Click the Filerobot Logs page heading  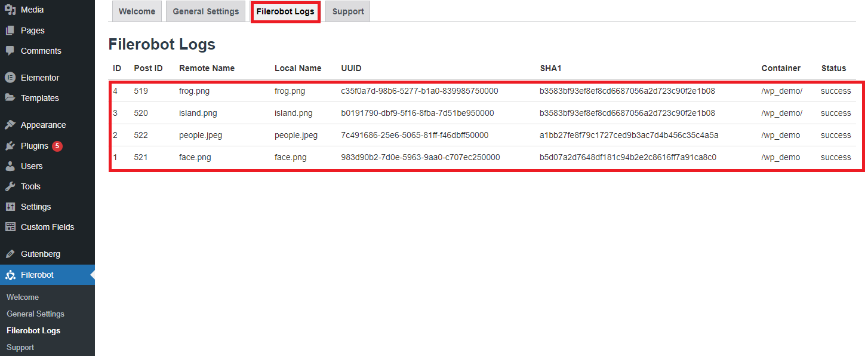162,44
